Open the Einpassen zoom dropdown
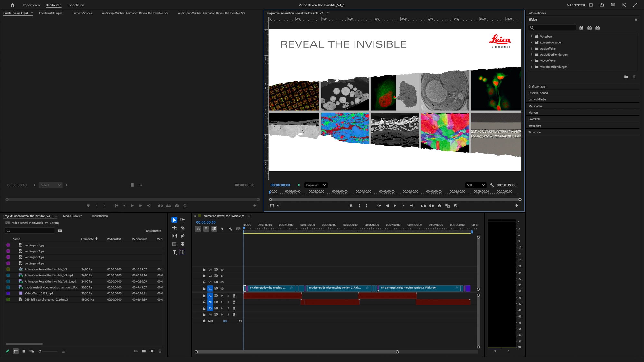 pyautogui.click(x=316, y=185)
